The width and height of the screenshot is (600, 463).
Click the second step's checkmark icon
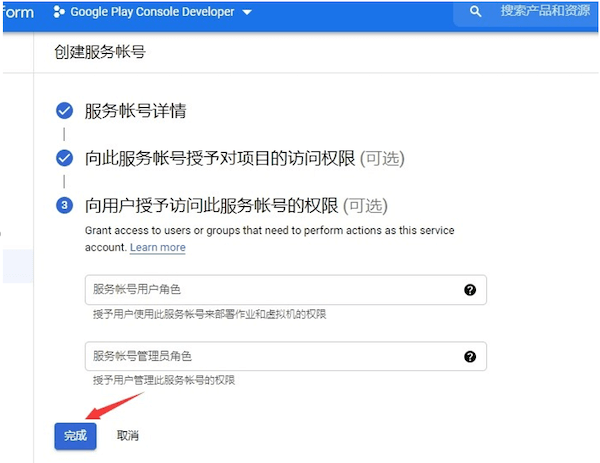64,158
